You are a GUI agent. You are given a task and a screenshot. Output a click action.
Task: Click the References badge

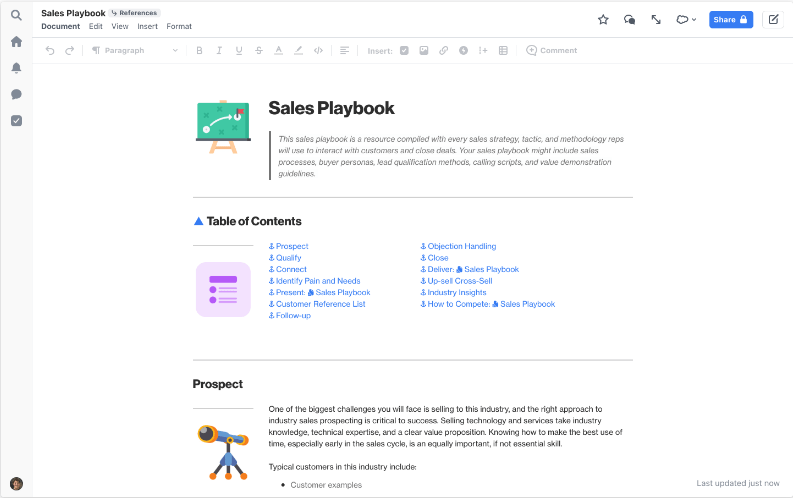point(135,13)
